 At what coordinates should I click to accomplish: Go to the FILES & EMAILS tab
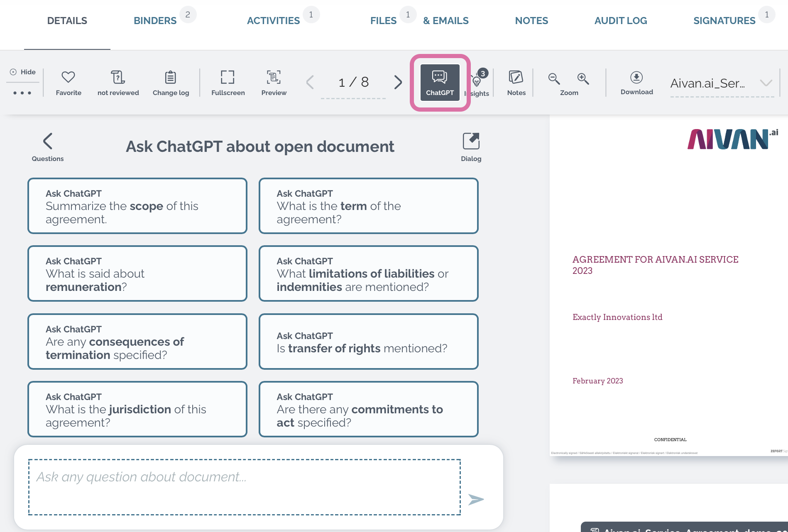[419, 21]
